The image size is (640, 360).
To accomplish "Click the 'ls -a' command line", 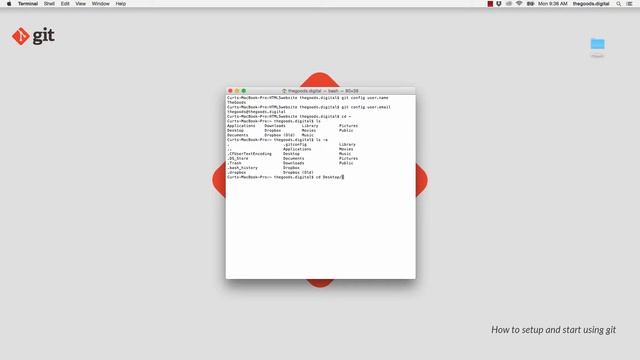I will point(278,140).
